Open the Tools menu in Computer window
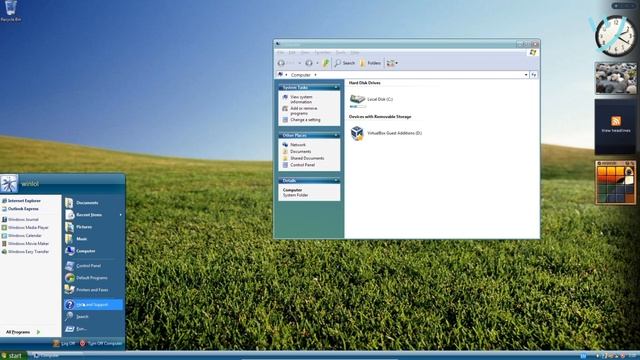 (x=340, y=53)
